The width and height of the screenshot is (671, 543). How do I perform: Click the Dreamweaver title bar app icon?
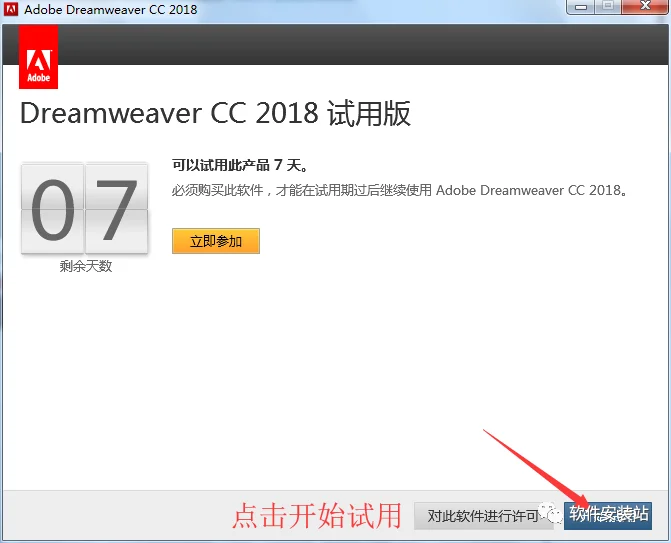point(11,9)
